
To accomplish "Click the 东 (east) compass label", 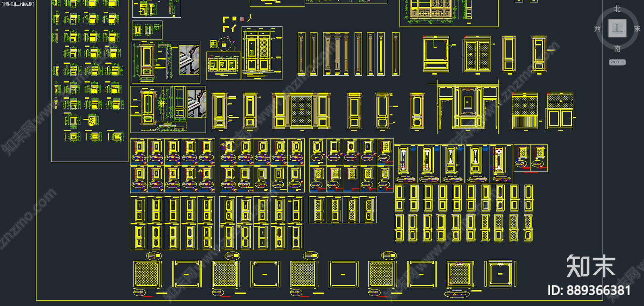I will click(637, 29).
